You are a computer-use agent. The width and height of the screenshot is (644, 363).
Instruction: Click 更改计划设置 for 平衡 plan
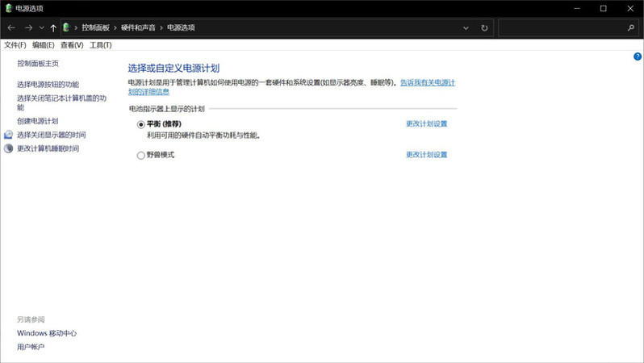[426, 124]
